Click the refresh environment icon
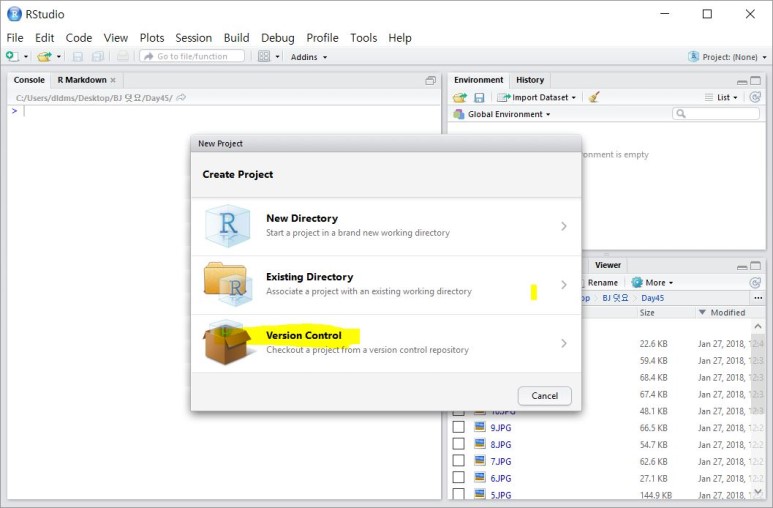This screenshot has height=508, width=773. point(755,97)
